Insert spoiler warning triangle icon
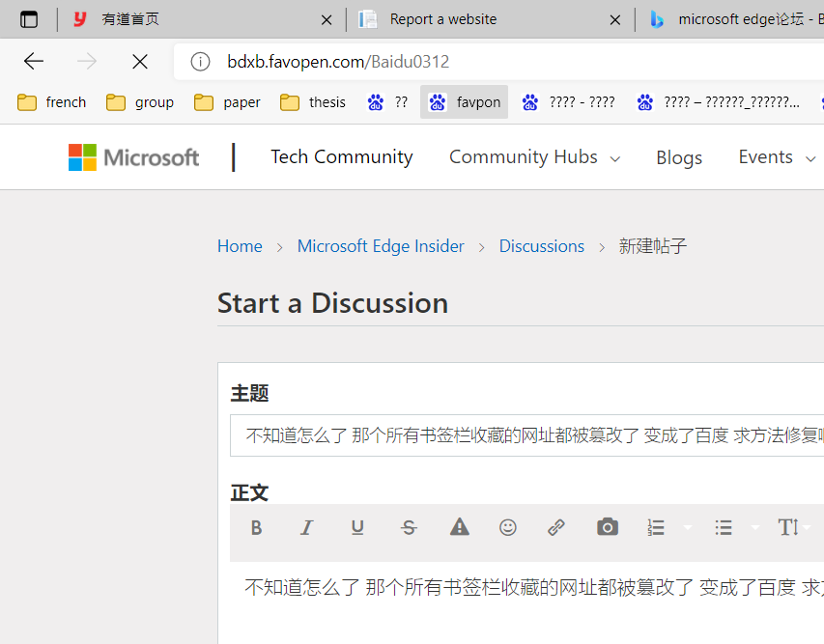 coord(459,527)
